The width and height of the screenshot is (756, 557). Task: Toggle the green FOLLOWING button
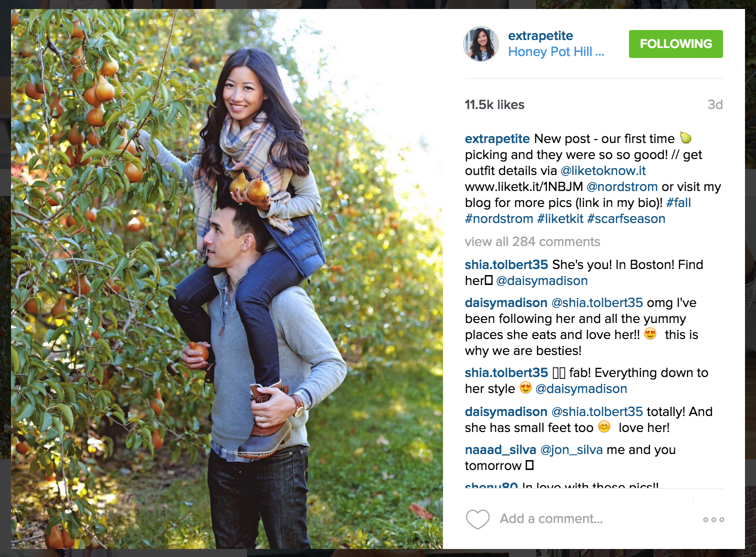pyautogui.click(x=675, y=44)
